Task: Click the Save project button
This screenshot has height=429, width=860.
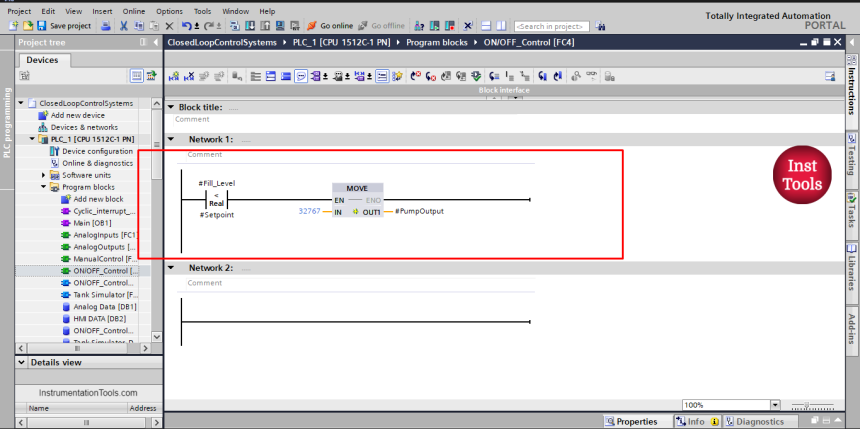Action: coord(63,26)
